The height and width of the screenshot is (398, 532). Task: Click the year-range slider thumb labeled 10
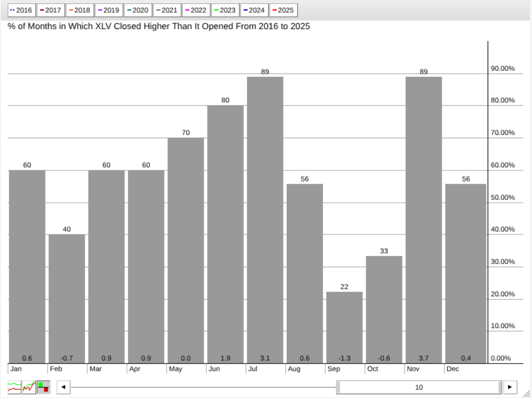tap(419, 387)
